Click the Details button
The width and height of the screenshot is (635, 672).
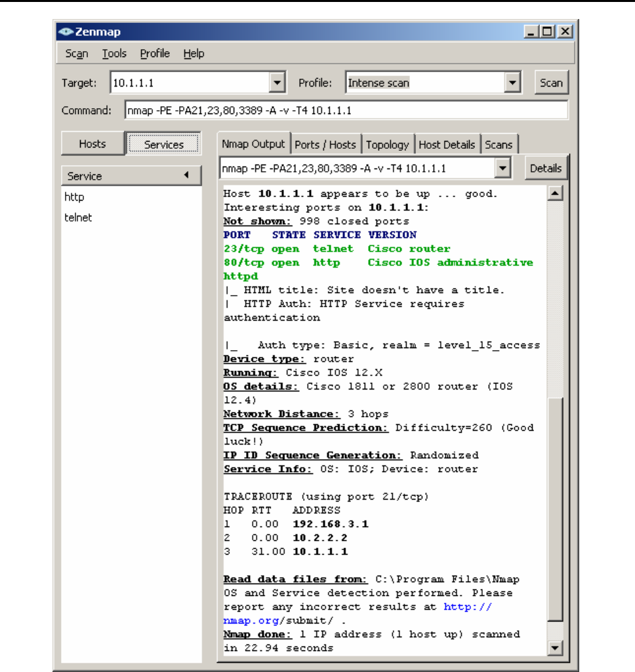[x=545, y=168]
